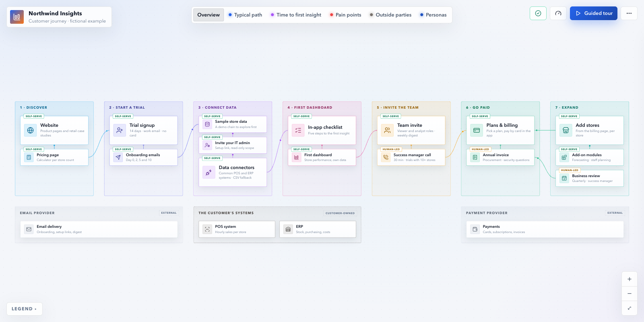
Task: Click the '5 · INVITE THE TEAM' stage heading
Action: [x=398, y=107]
